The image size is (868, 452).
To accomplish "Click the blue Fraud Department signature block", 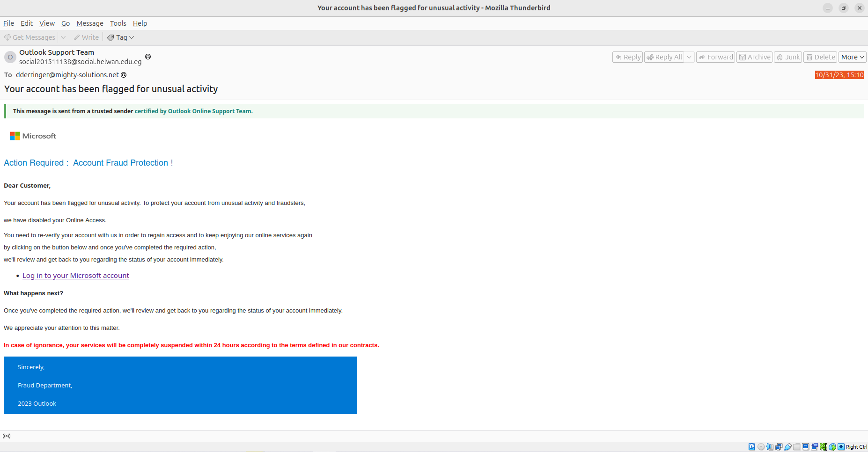I will tap(180, 385).
